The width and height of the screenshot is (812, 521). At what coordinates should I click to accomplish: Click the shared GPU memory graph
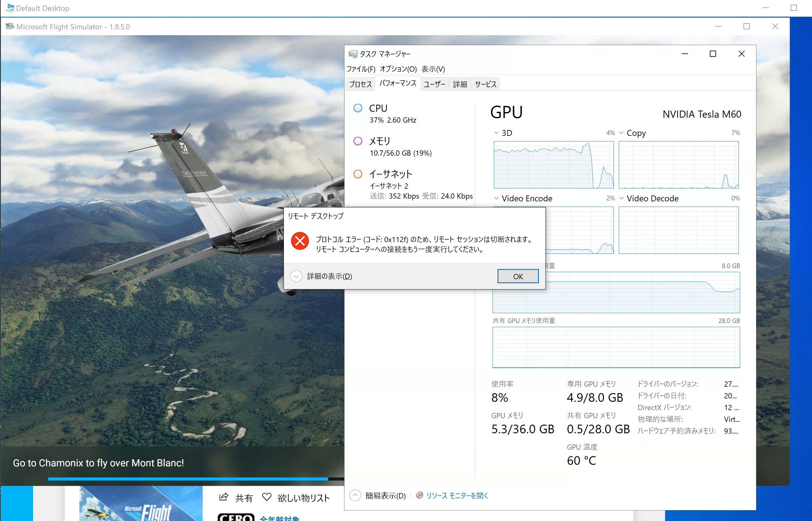(616, 347)
